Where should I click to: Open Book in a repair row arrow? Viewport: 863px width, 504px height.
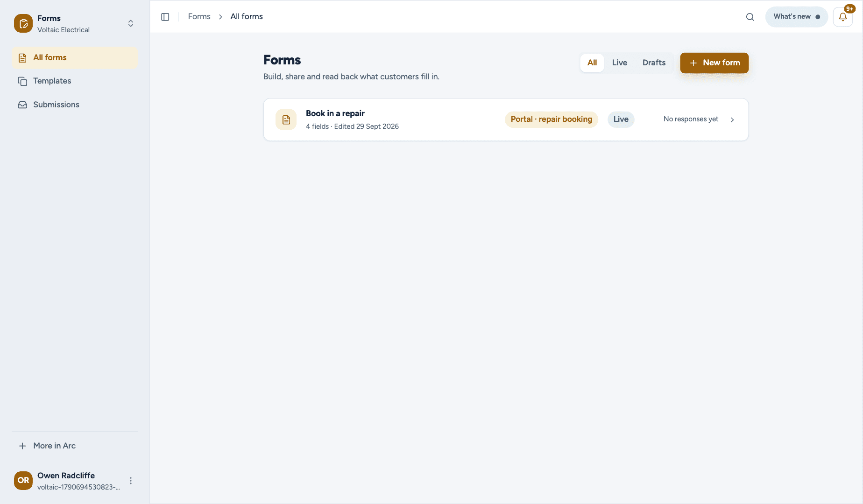point(732,119)
